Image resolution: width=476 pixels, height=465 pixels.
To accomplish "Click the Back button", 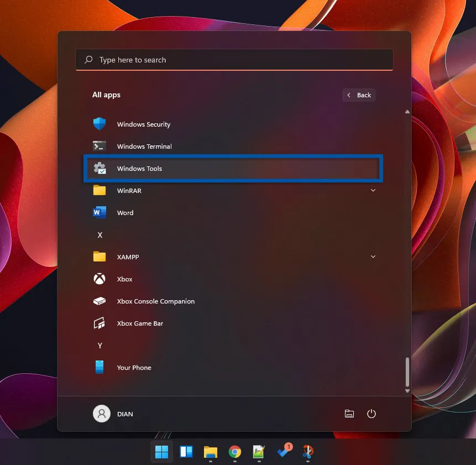I will 358,95.
